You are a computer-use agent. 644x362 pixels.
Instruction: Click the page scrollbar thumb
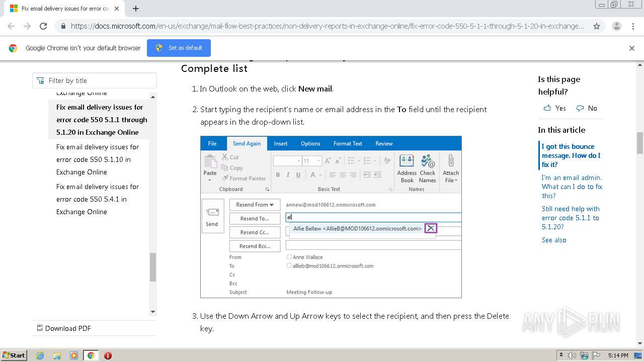point(640,143)
